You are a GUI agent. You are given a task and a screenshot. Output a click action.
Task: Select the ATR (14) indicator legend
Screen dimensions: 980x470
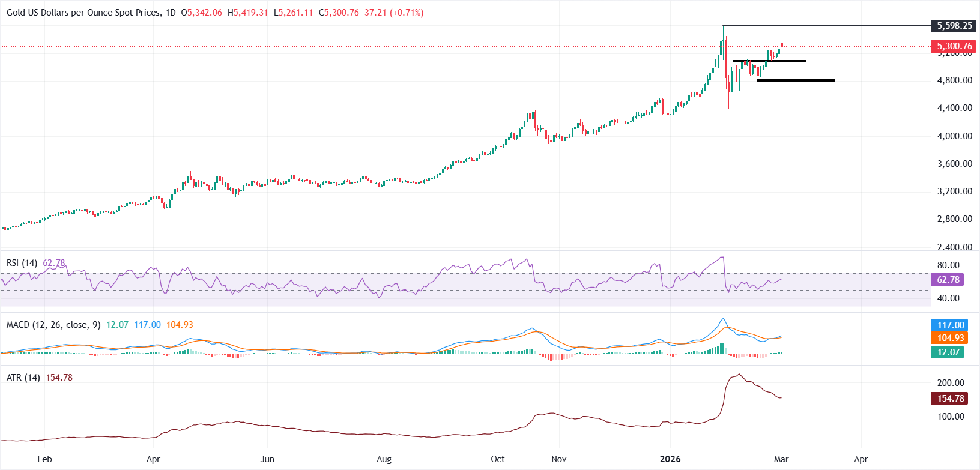(x=23, y=378)
